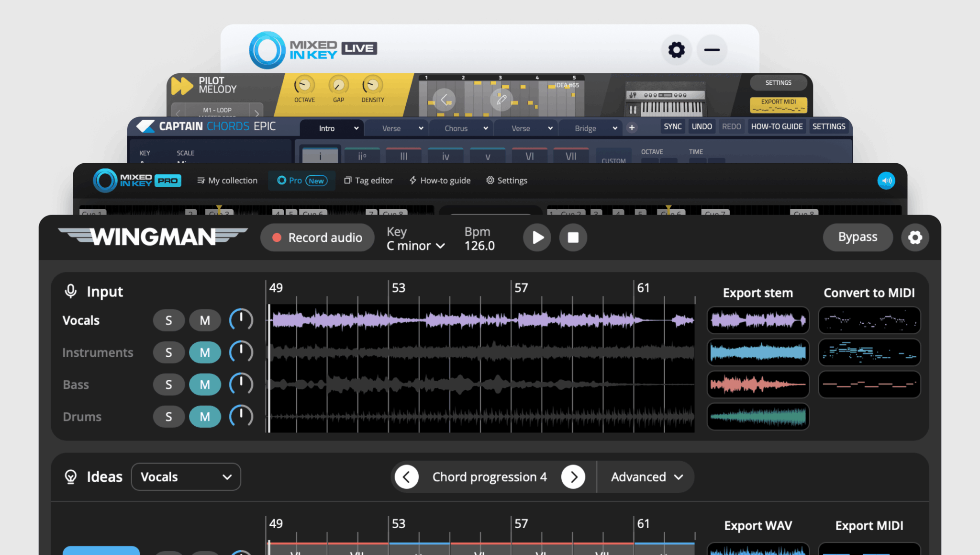Unmute the Instruments track
This screenshot has width=980, height=555.
pos(205,352)
